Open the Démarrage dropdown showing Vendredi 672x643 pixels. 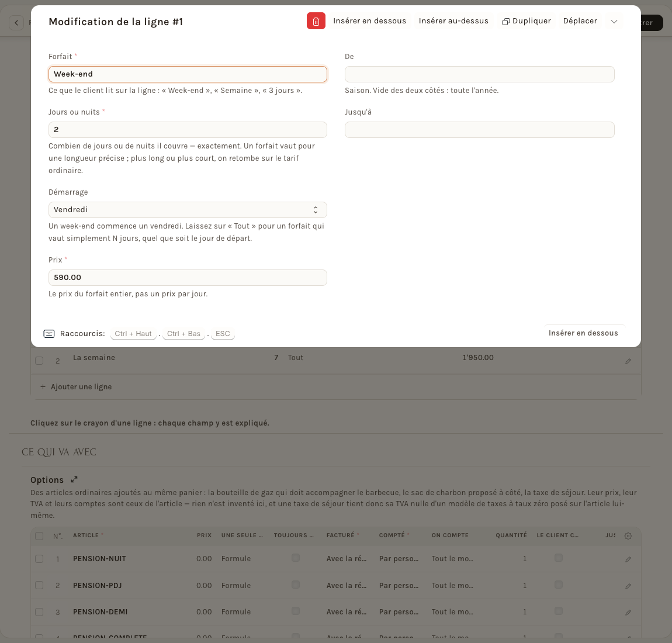pos(188,210)
